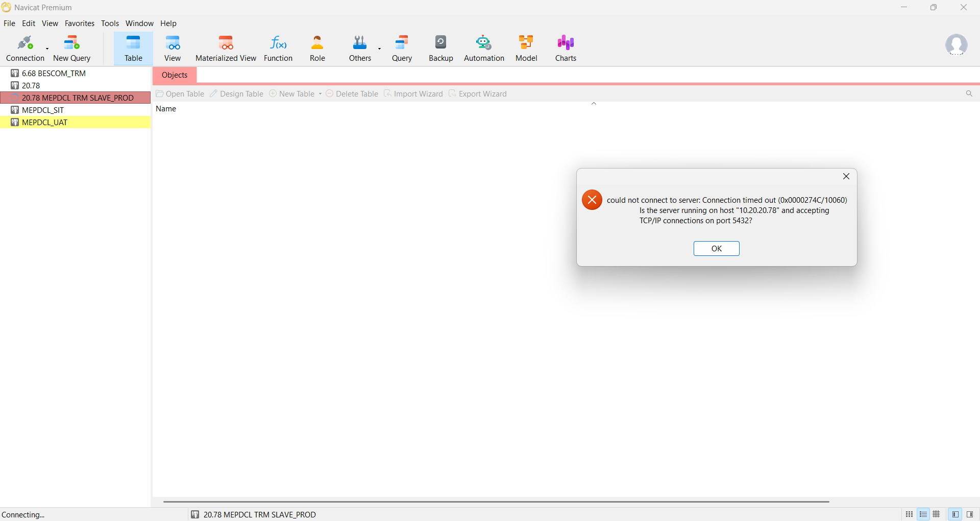Open the View menu in the menu bar
Screen dimensions: 980x521
(50, 23)
